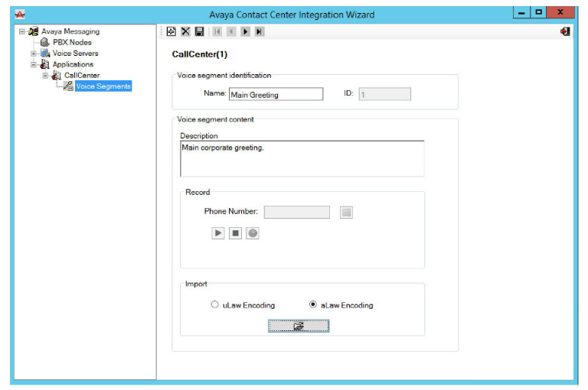Collapse the CallCenter node
588x390 pixels.
point(45,75)
